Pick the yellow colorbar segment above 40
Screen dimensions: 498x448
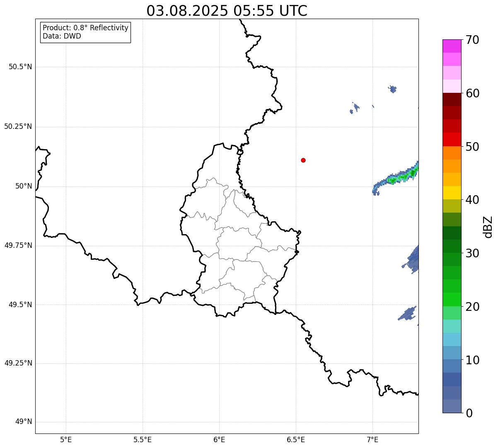click(452, 193)
